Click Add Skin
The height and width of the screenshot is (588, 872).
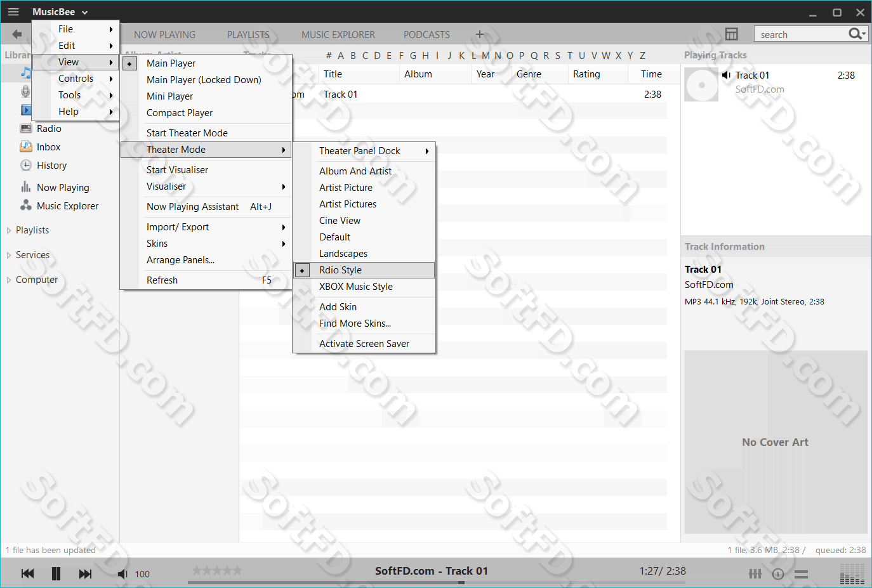[x=364, y=307]
